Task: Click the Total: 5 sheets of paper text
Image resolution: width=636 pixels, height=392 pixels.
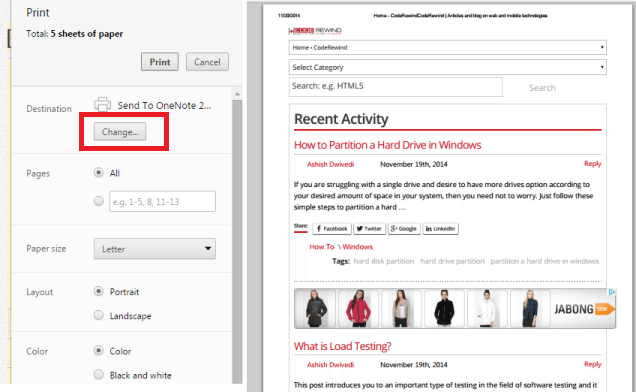Action: click(x=75, y=34)
